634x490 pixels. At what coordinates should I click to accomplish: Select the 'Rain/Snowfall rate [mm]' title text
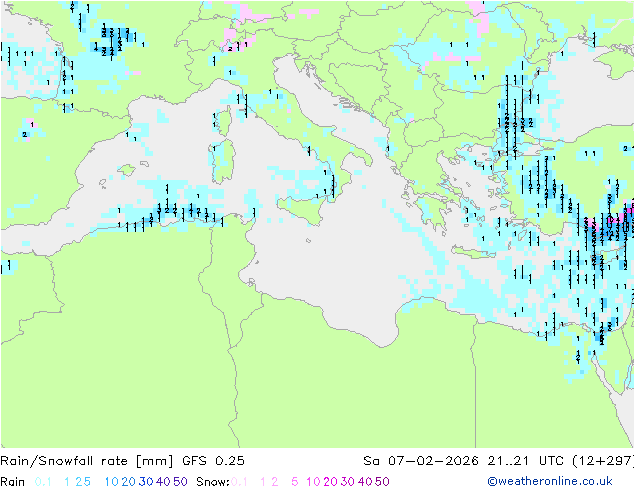click(x=87, y=461)
